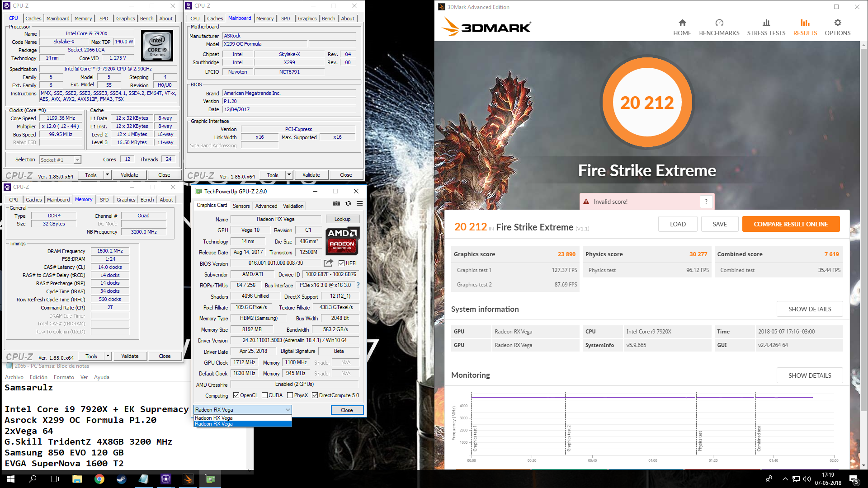
Task: Switch to Sensors tab in GPU-Z
Action: tap(241, 206)
